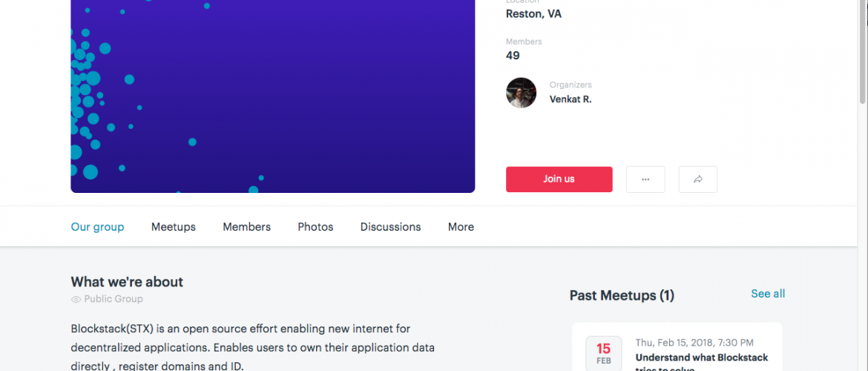
Task: Open the Understand what Blockstack event title
Action: point(702,358)
